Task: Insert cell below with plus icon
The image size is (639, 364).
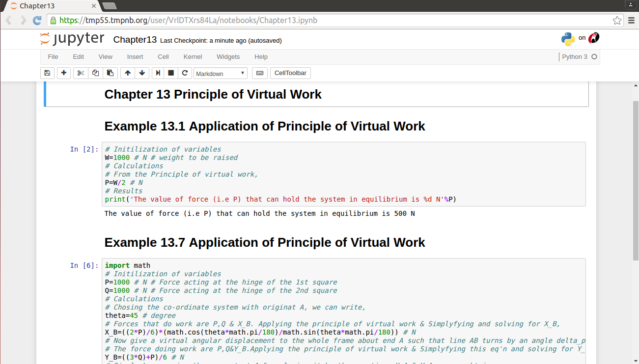Action: coord(64,73)
